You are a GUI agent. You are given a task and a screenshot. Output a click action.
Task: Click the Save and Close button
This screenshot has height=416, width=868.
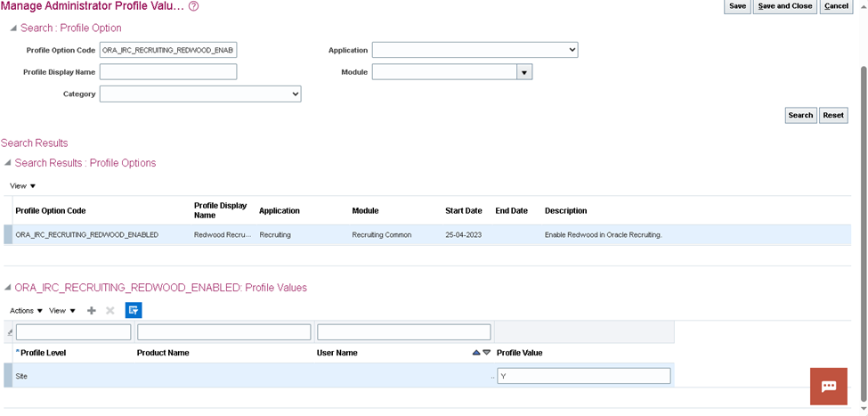point(784,6)
